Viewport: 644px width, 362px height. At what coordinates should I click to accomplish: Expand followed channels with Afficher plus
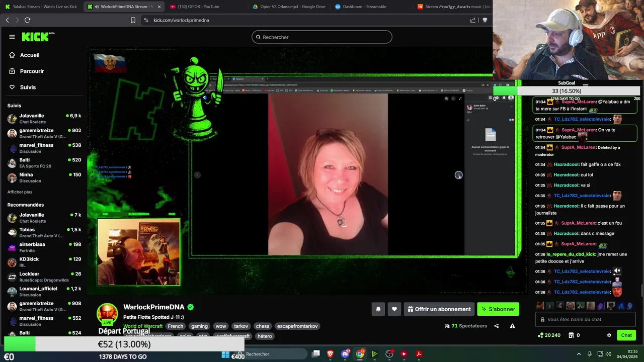pos(20,192)
